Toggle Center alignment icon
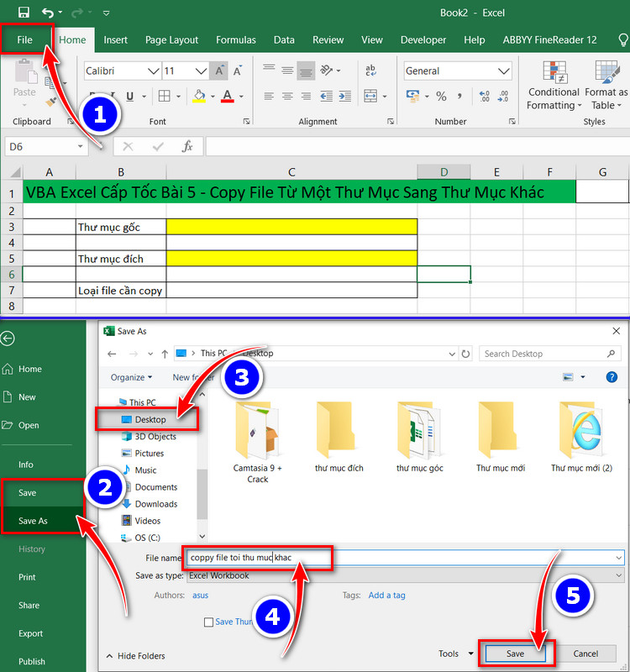The width and height of the screenshot is (630, 672). [287, 96]
